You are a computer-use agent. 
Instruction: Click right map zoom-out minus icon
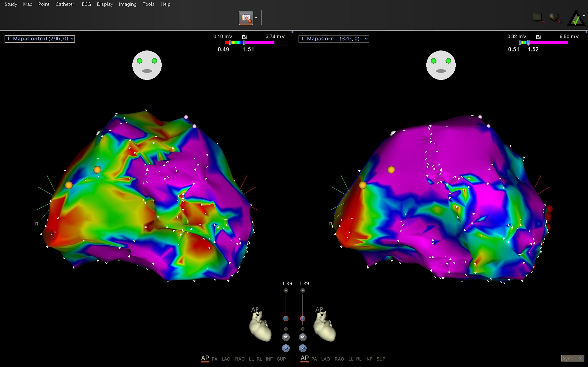tap(302, 329)
